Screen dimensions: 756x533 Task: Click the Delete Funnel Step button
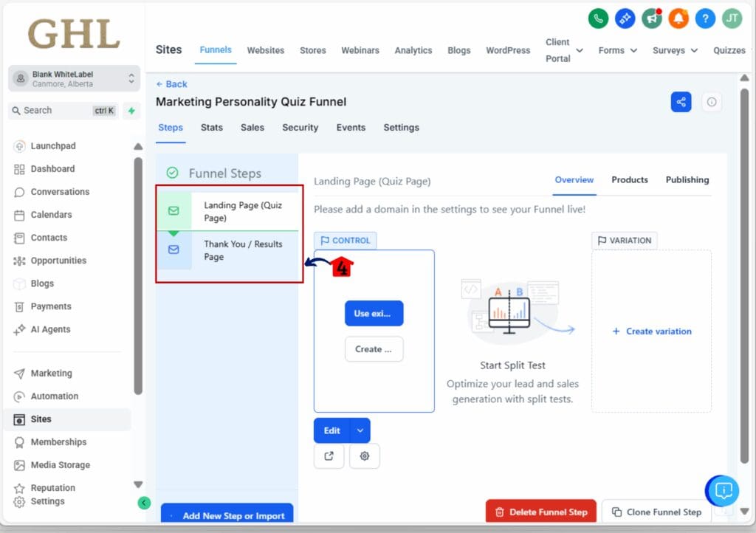point(540,510)
